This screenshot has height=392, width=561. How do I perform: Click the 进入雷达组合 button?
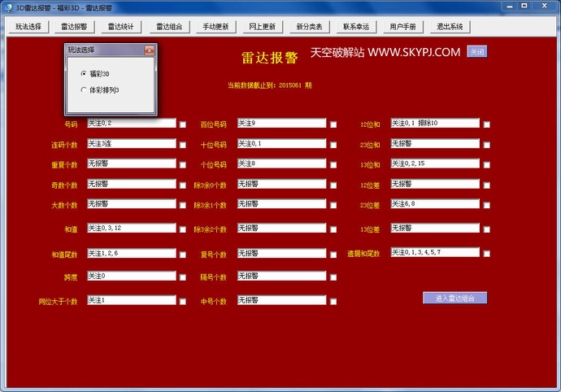pyautogui.click(x=454, y=298)
